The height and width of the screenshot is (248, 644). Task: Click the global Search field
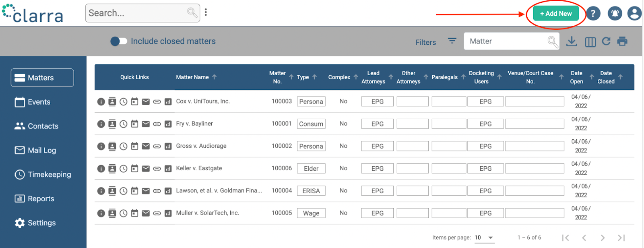[142, 13]
